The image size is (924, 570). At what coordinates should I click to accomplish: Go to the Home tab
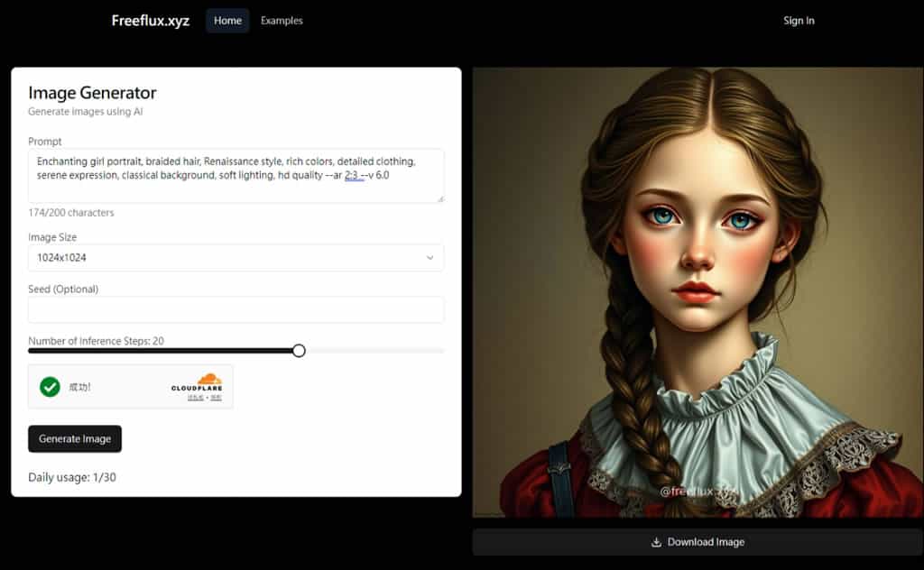click(227, 21)
